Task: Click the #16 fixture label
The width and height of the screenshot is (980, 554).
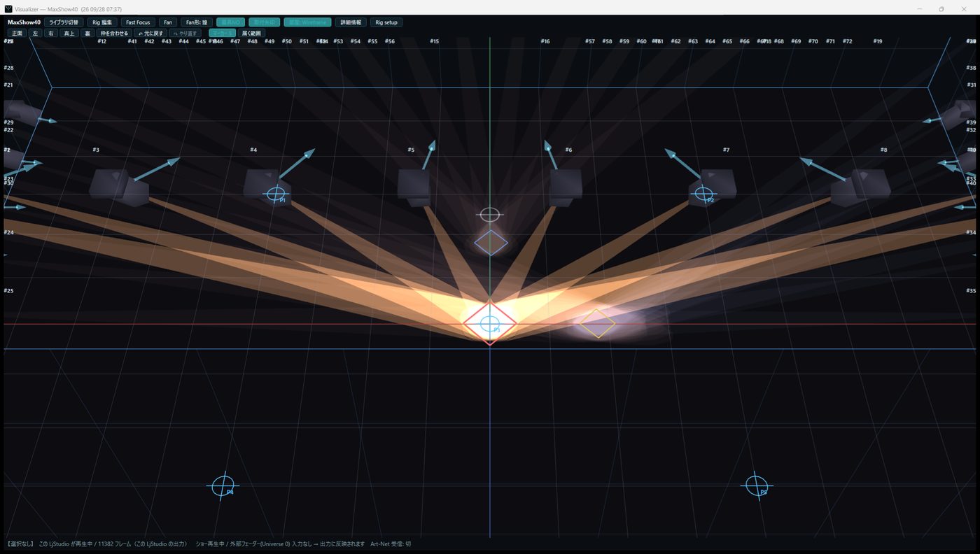Action: (545, 41)
